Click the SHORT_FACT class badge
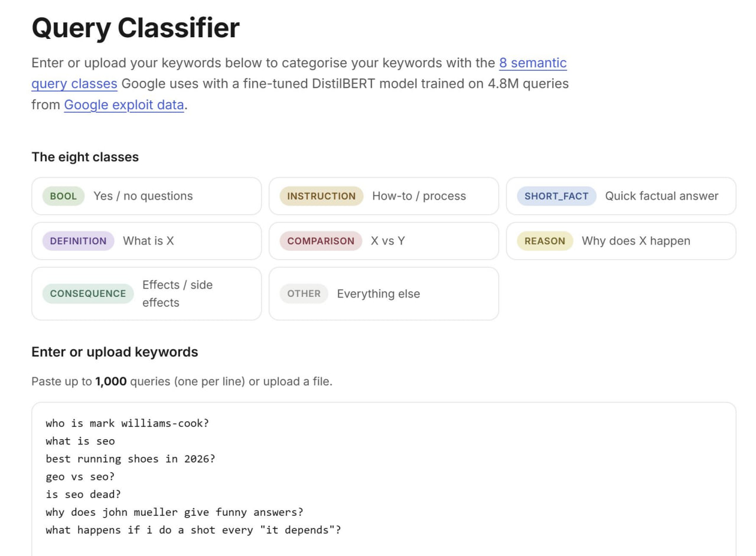Screen dimensions: 756x556 point(556,196)
